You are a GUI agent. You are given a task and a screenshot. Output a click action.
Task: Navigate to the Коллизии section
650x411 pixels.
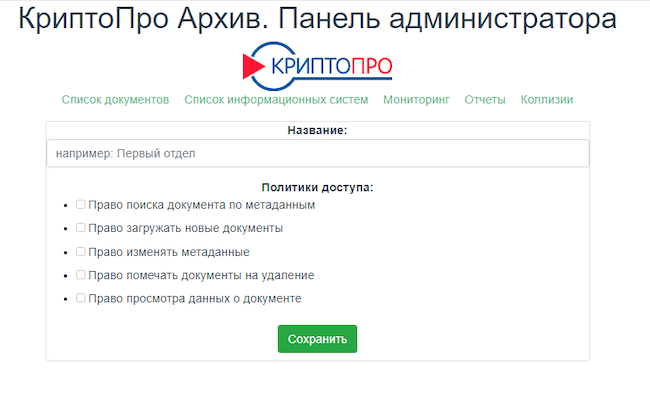[x=547, y=100]
